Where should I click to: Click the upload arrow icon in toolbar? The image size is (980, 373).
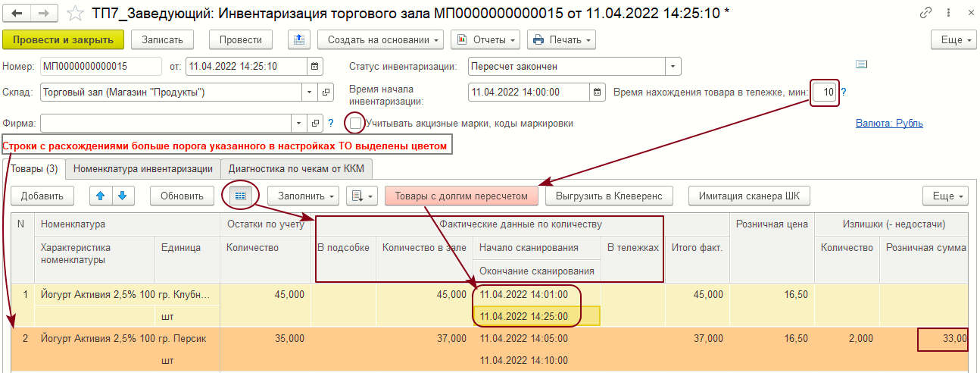pos(299,39)
